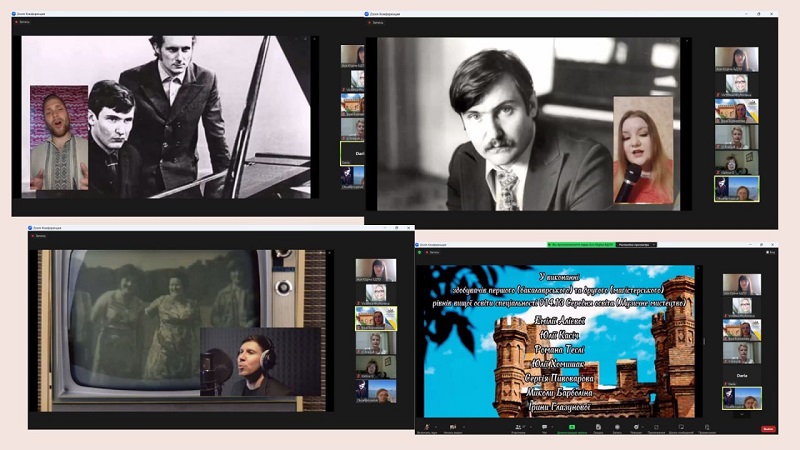Screen dimensions: 800x450
Task: Toggle the microphone mute in Zoom toolbar
Action: (x=427, y=427)
